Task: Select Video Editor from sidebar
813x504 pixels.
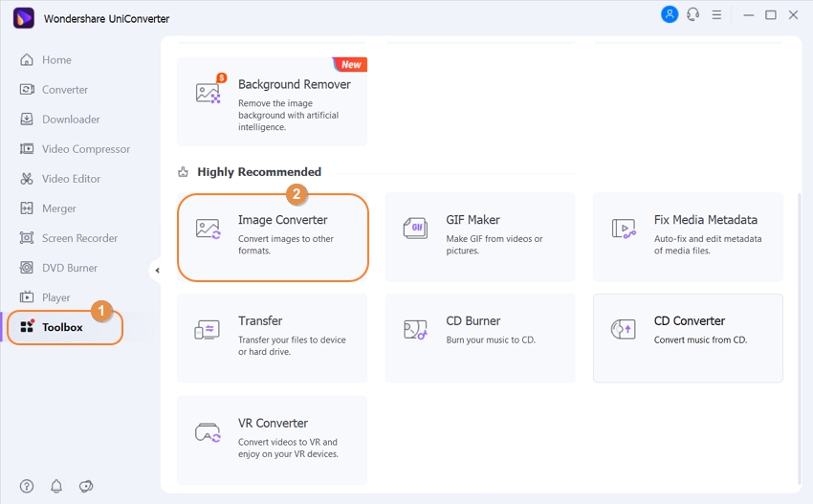Action: click(71, 179)
